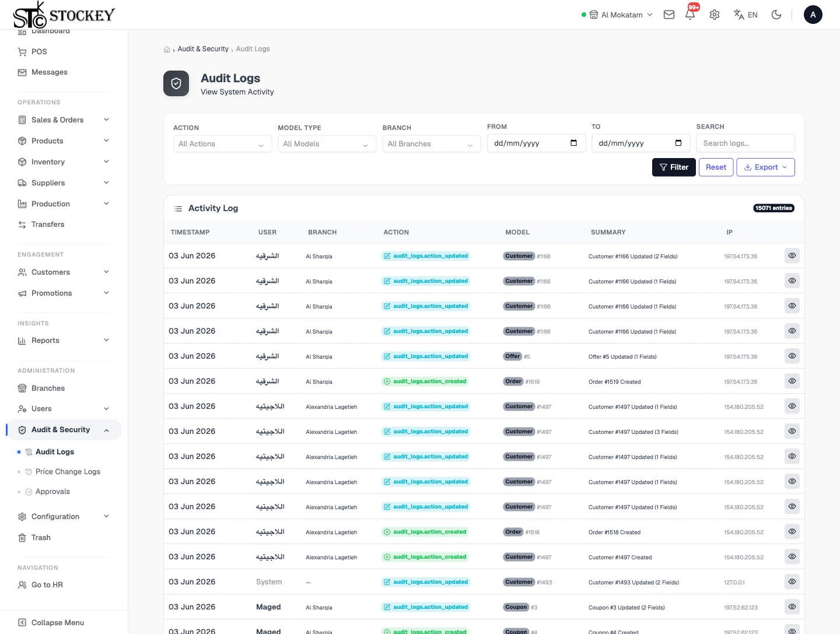
Task: Collapse Audit & Security section
Action: coord(64,430)
